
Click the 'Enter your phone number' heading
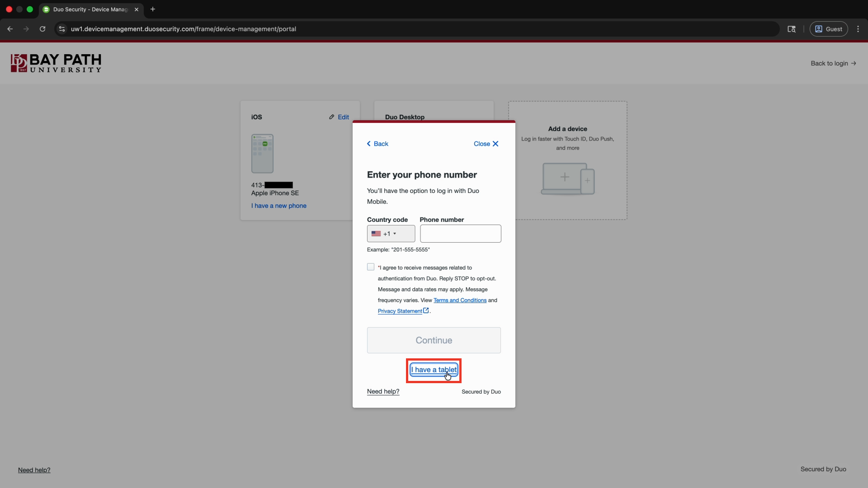click(422, 175)
